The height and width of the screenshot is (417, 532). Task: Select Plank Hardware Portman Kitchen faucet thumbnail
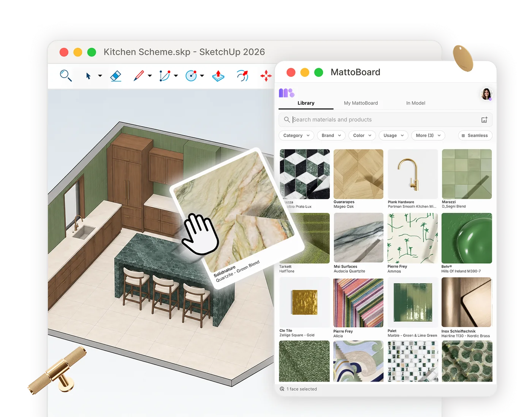[413, 174]
